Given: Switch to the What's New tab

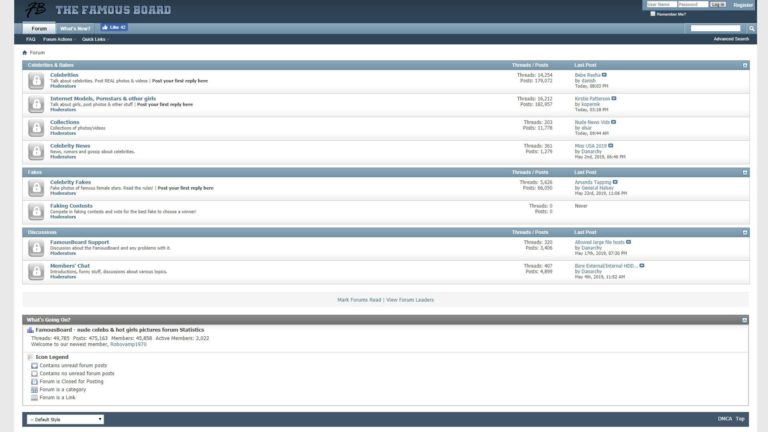Looking at the screenshot, I should point(75,28).
